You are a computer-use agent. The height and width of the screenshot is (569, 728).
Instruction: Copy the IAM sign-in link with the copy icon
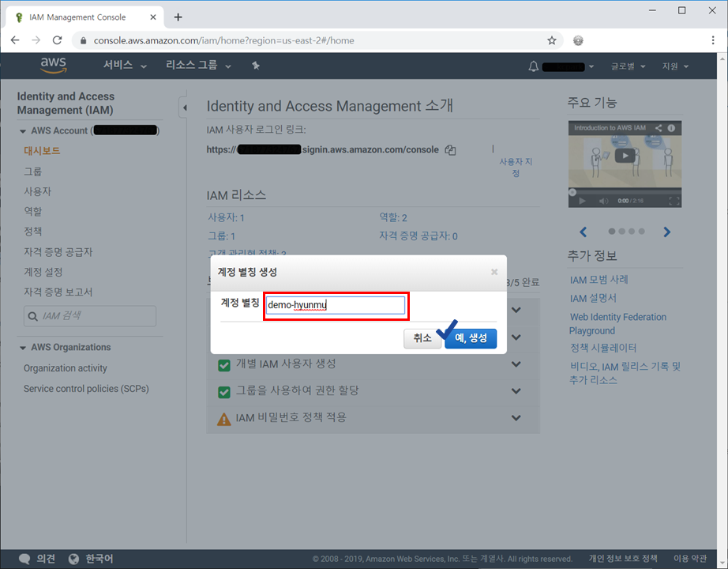pyautogui.click(x=450, y=150)
